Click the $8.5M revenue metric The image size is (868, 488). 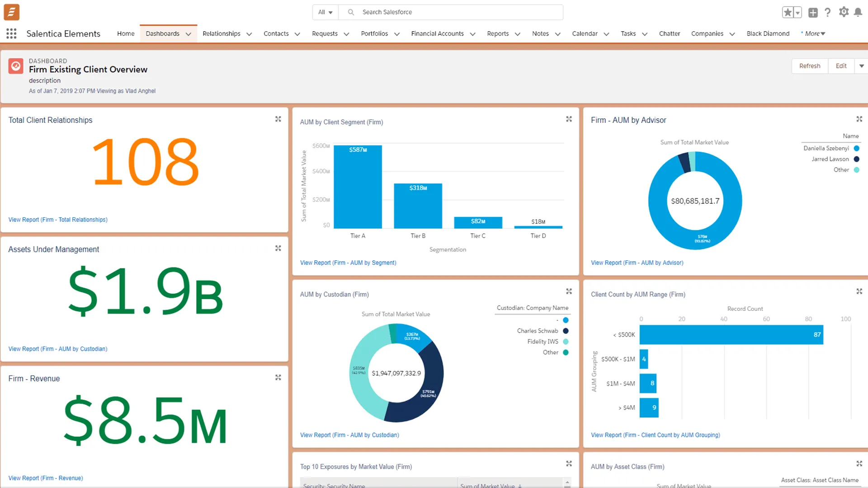145,420
